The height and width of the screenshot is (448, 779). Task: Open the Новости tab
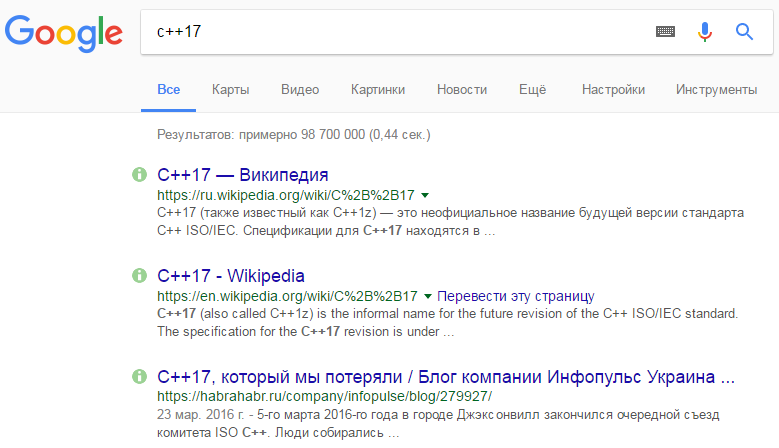(462, 90)
